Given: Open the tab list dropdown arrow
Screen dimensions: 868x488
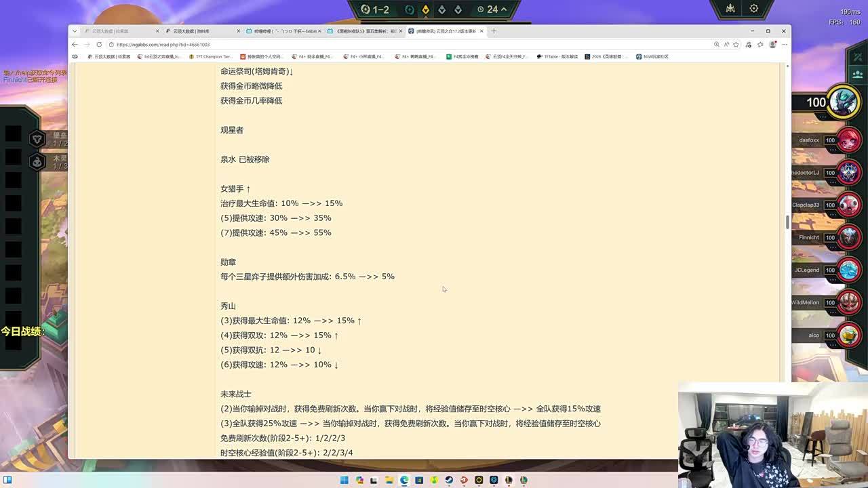Looking at the screenshot, I should coord(75,31).
